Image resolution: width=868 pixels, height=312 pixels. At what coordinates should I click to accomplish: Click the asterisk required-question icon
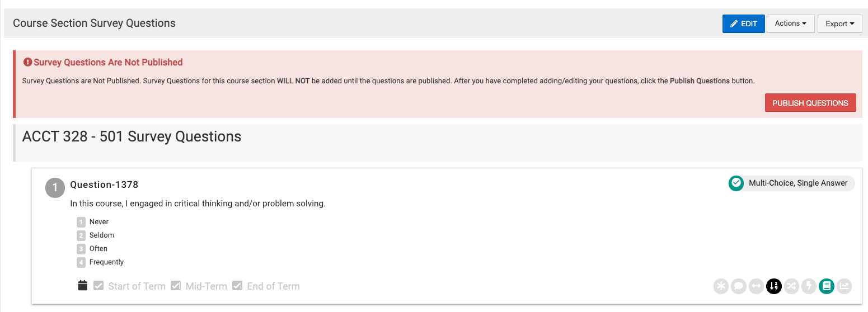click(721, 286)
